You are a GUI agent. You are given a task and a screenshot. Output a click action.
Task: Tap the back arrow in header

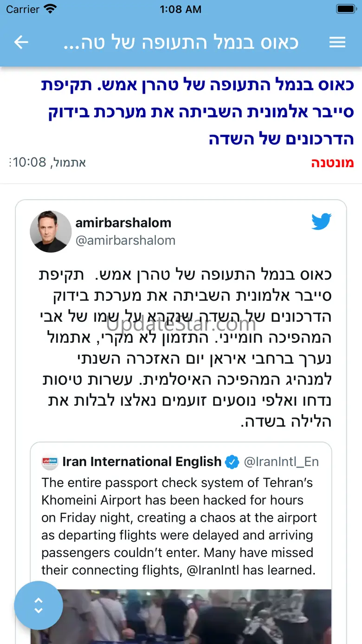tap(21, 43)
